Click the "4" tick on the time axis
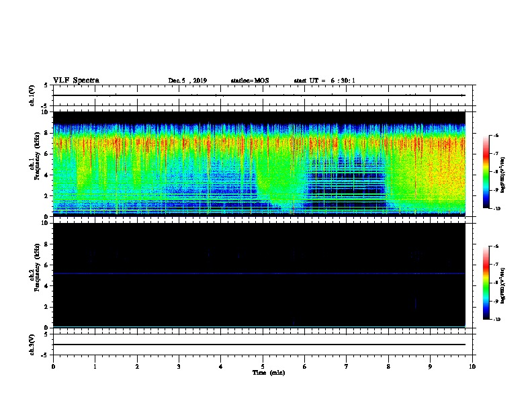Viewport: 532px width, 411px height. (x=221, y=367)
